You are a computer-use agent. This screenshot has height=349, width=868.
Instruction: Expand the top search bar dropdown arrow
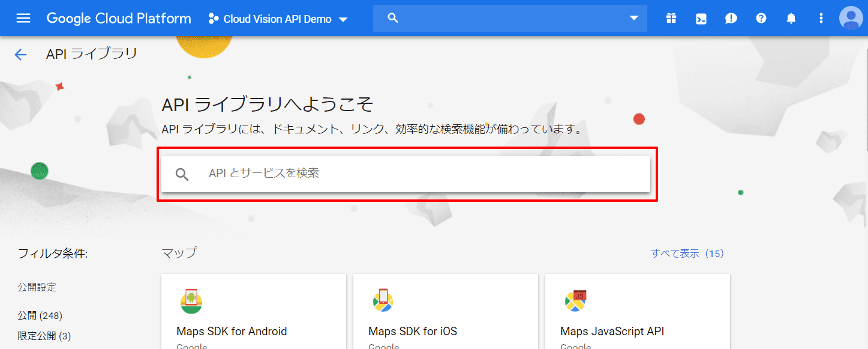click(634, 18)
